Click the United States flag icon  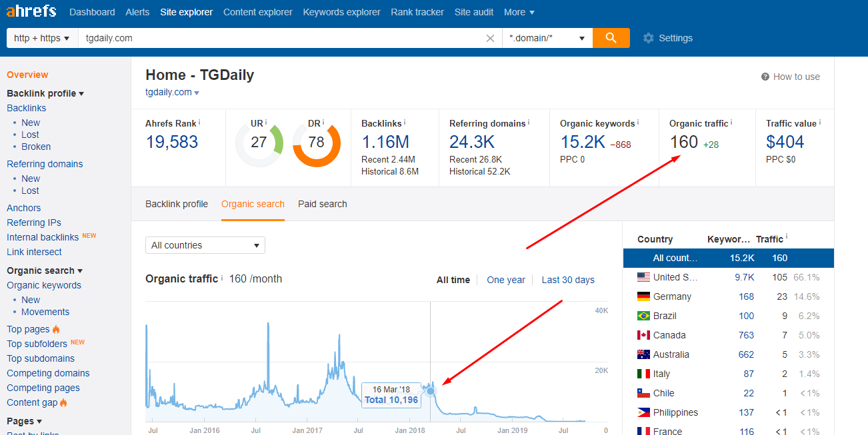coord(643,277)
